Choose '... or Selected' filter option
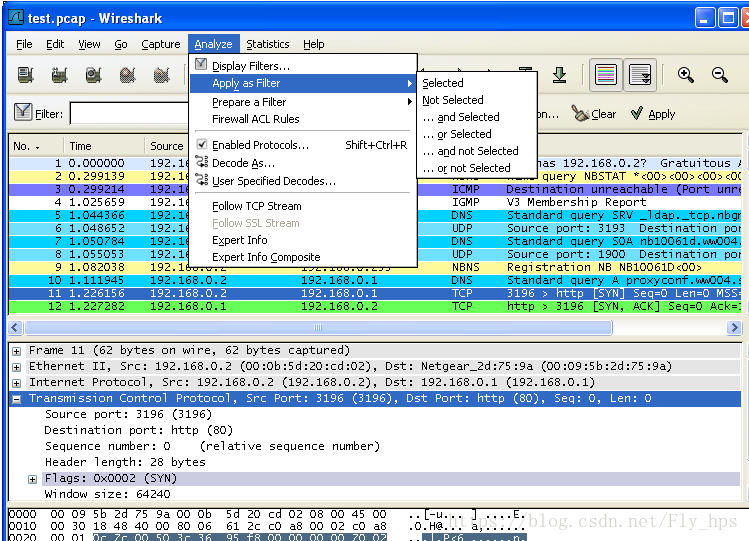This screenshot has height=541, width=749. (477, 134)
